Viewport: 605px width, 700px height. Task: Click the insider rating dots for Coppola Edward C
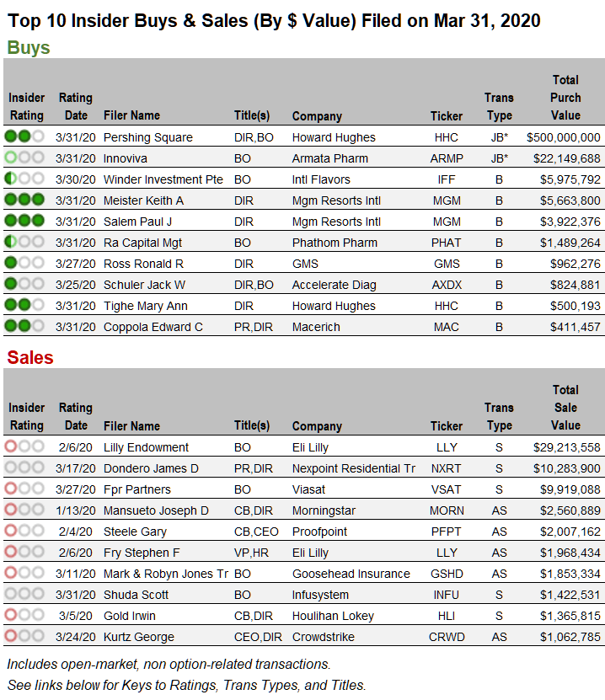24,326
